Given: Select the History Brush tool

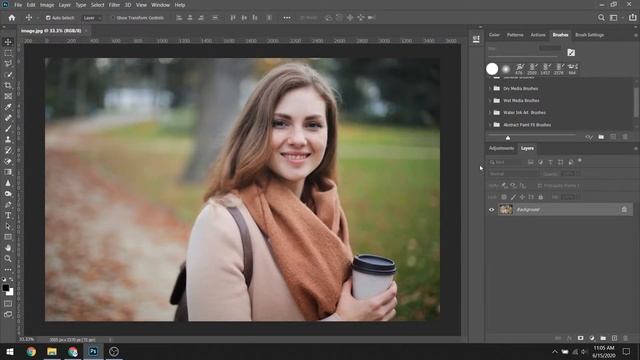Looking at the screenshot, I should click(8, 150).
